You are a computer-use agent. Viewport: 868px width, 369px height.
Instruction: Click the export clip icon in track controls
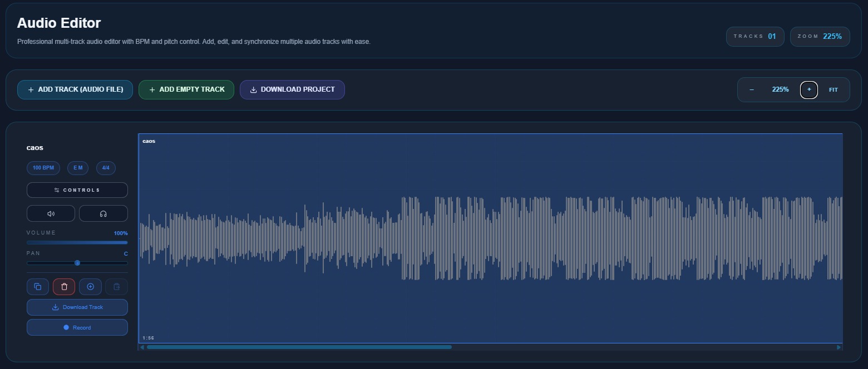pos(116,286)
